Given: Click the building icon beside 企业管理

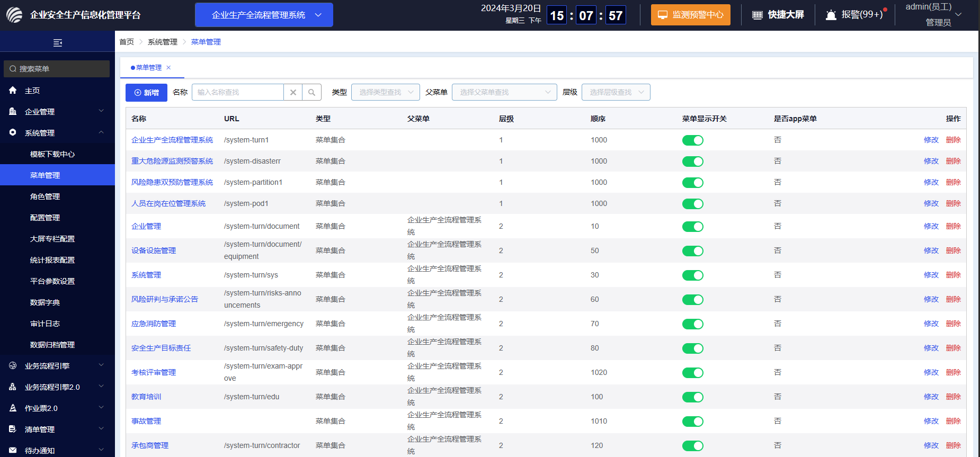Looking at the screenshot, I should pyautogui.click(x=13, y=112).
